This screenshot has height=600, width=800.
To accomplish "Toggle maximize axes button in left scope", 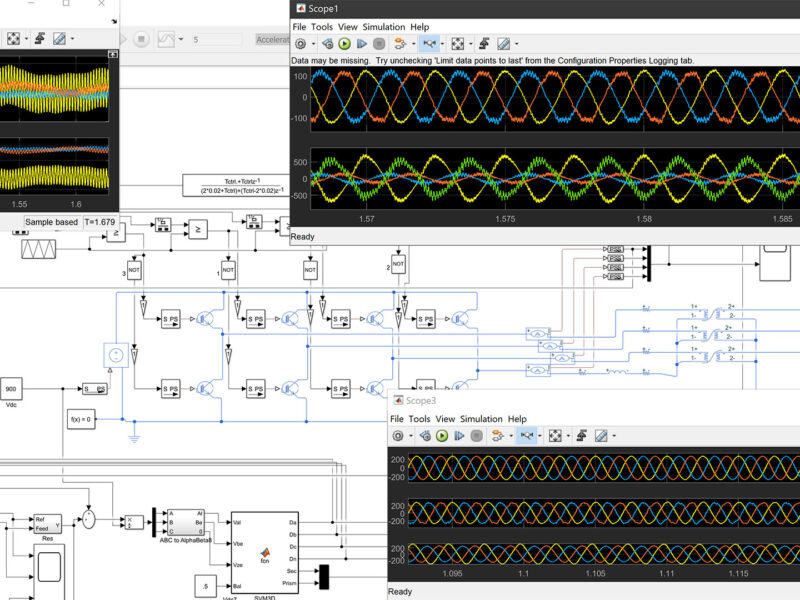I will pos(113,54).
